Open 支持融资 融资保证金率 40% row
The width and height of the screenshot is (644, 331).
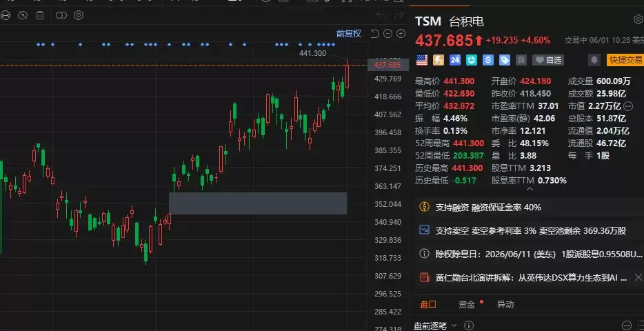pos(527,207)
